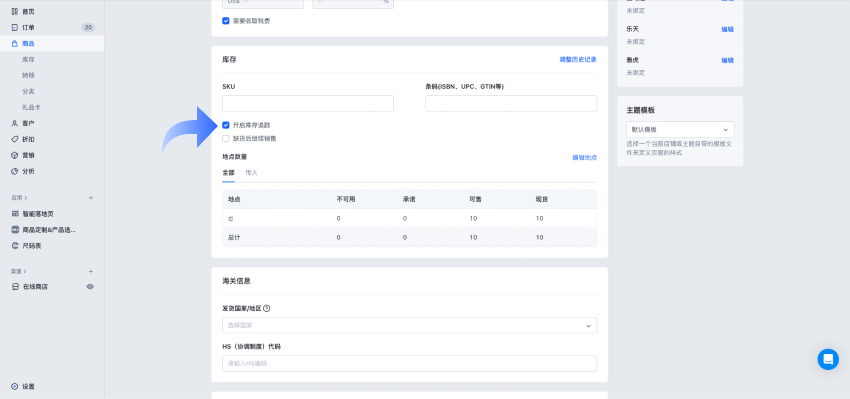This screenshot has width=850, height=399.
Task: Open the 调整历史记录 link
Action: point(578,60)
